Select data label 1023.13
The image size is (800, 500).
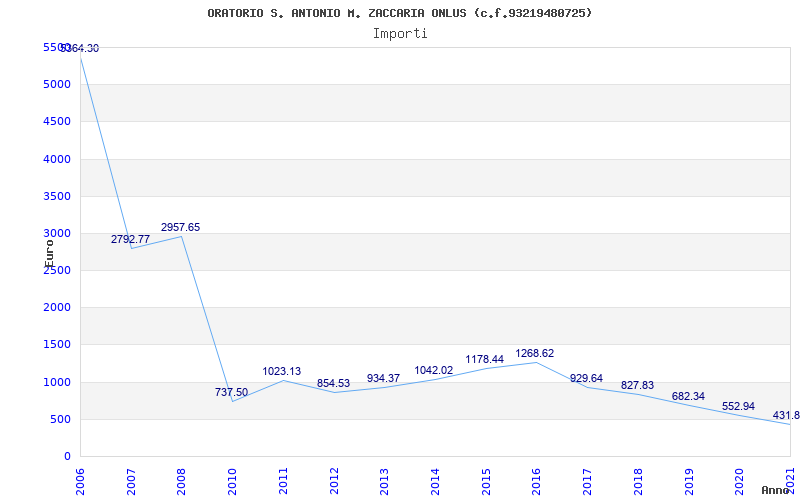[x=282, y=371]
